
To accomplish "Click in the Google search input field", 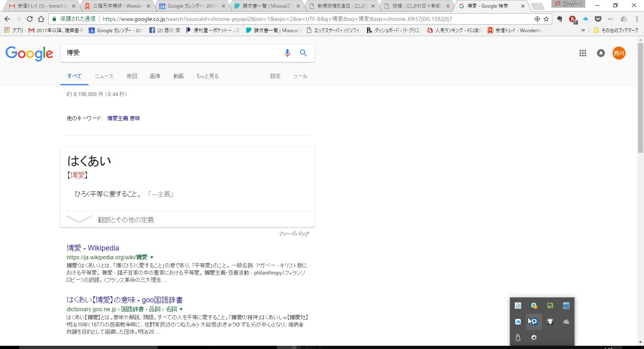I will (x=169, y=53).
